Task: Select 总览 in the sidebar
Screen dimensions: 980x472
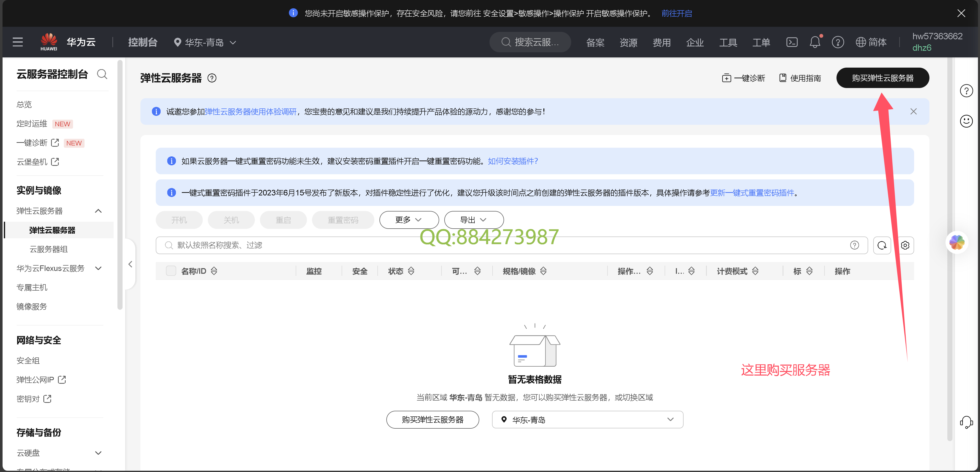Action: (24, 105)
